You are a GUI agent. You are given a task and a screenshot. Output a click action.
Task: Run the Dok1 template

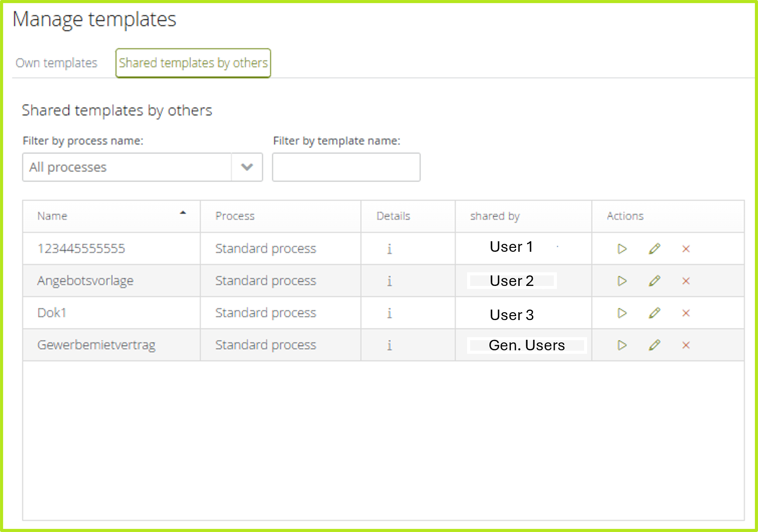tap(621, 313)
